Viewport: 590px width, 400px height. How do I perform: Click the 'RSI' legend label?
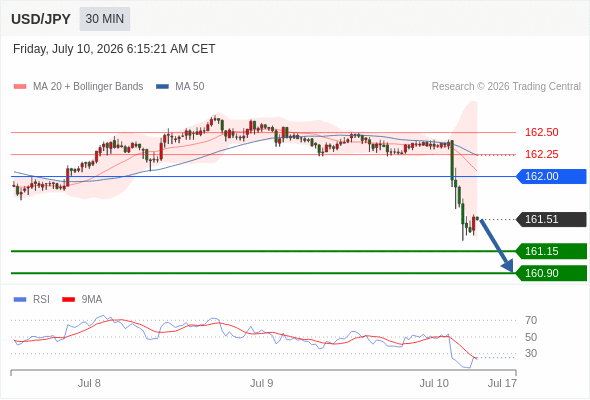(x=41, y=300)
